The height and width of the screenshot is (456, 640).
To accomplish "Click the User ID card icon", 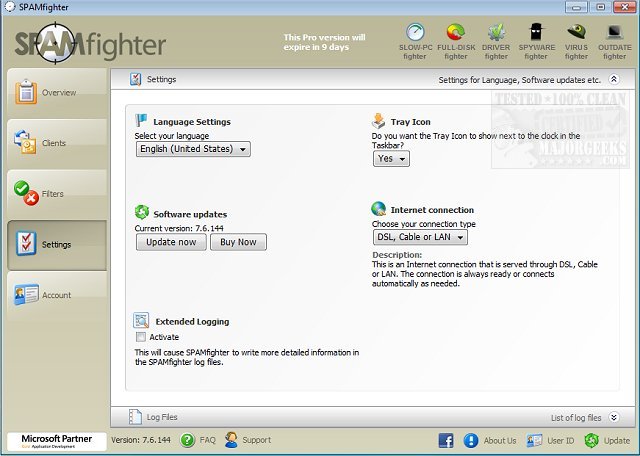I will coord(534,440).
